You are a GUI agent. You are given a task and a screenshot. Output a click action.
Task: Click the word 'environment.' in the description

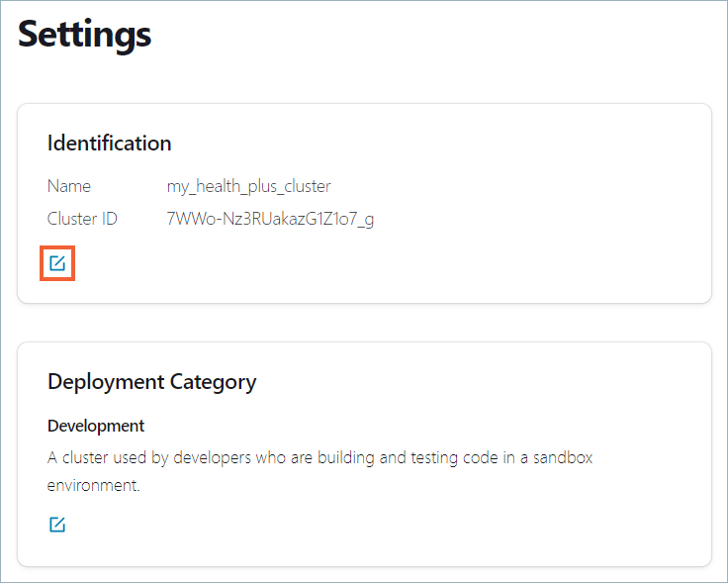(x=93, y=487)
